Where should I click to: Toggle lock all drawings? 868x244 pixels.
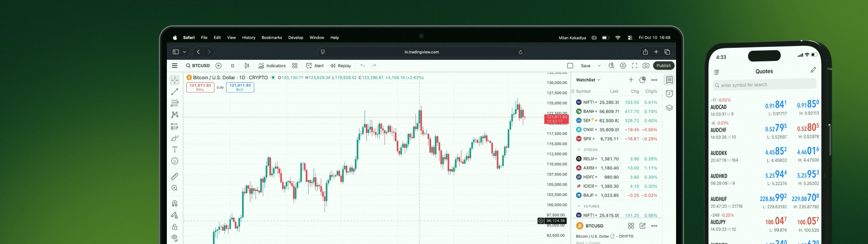coord(175,227)
